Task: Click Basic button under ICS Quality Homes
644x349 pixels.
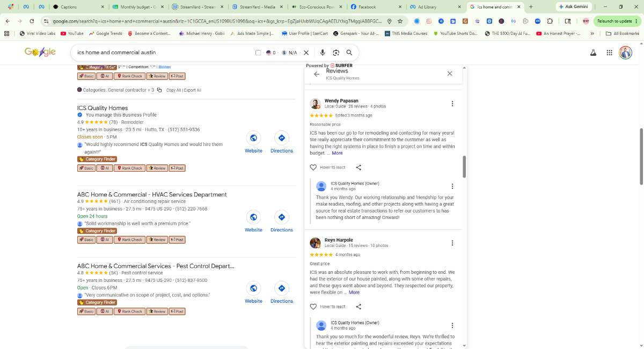Action: pos(86,168)
